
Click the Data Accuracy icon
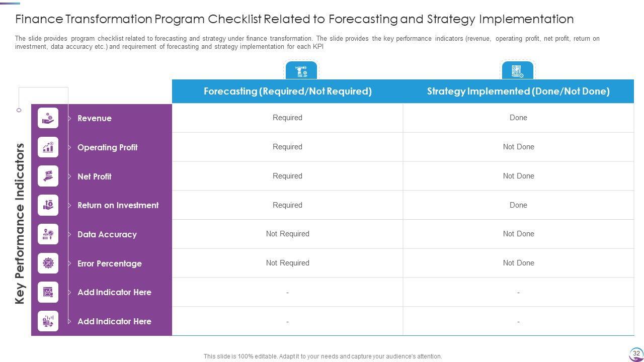coord(48,234)
